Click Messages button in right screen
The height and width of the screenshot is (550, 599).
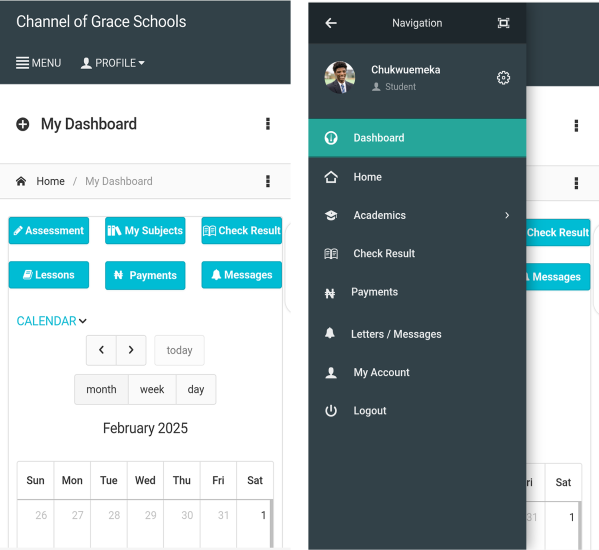[558, 277]
